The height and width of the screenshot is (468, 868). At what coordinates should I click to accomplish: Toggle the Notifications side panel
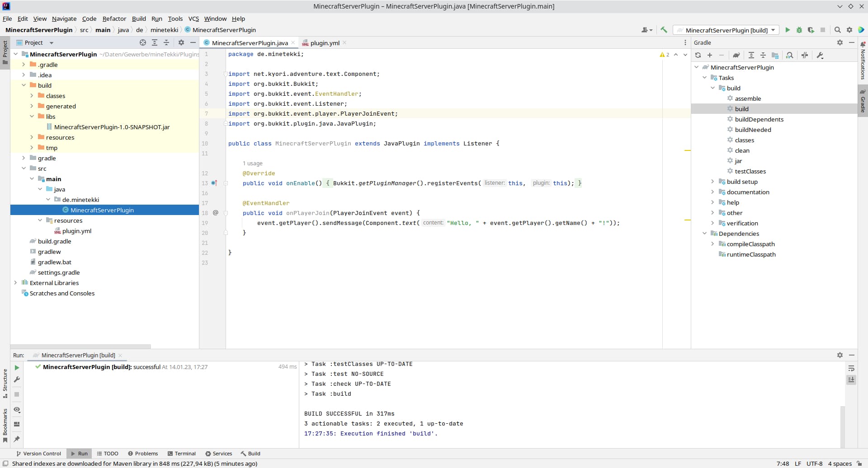(x=863, y=61)
